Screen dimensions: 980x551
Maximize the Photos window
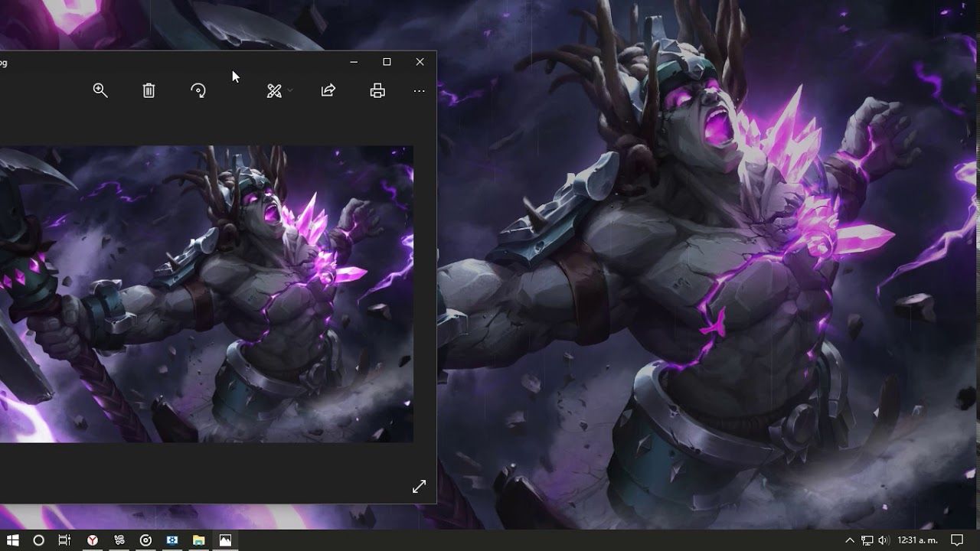pyautogui.click(x=387, y=62)
